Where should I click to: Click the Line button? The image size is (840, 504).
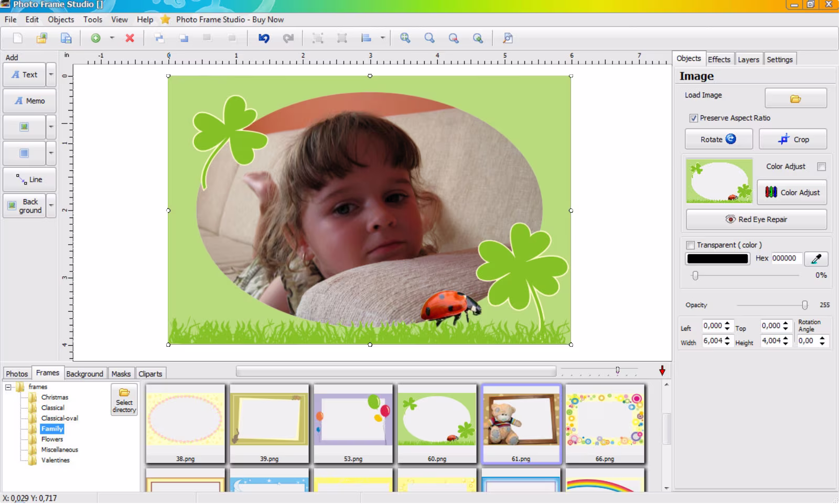pyautogui.click(x=29, y=180)
